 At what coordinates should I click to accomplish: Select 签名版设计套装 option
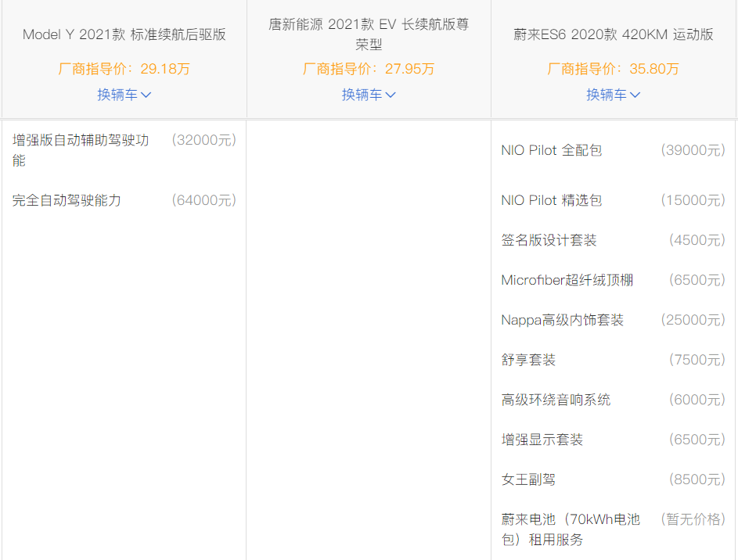[x=549, y=240]
